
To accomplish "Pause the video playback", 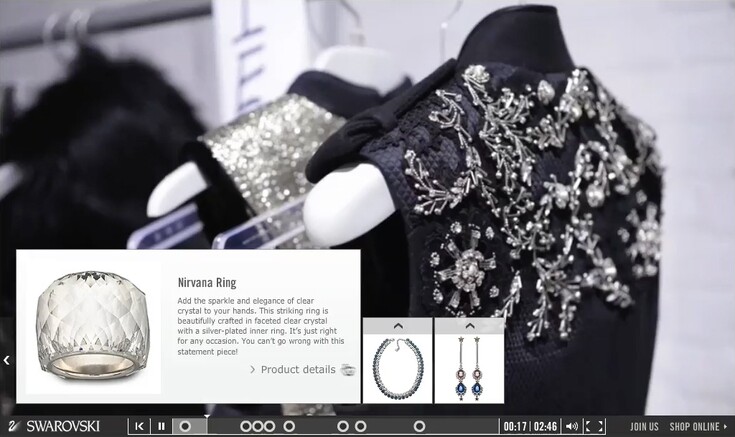I will (x=162, y=427).
